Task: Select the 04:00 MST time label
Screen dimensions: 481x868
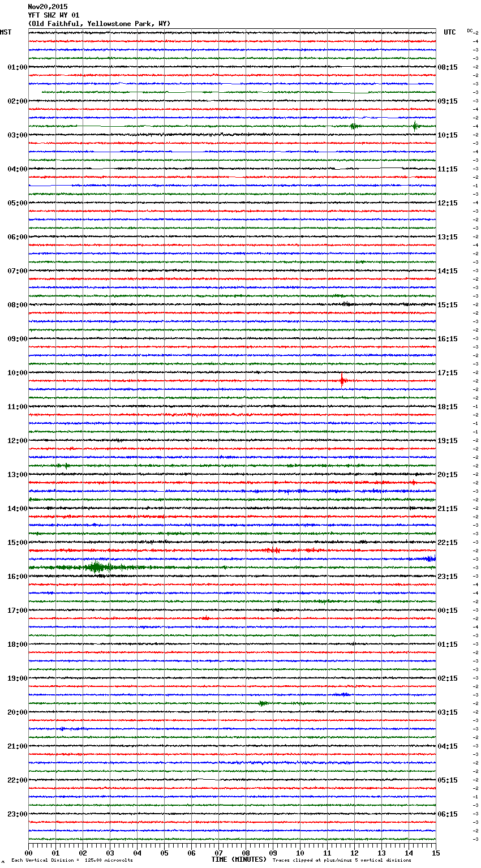Action: click(18, 169)
